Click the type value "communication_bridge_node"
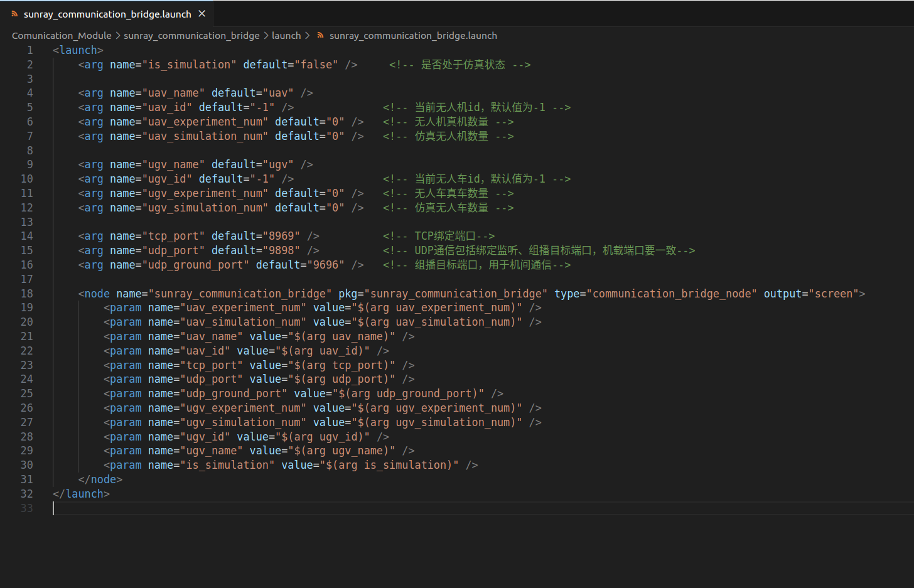 (x=672, y=294)
